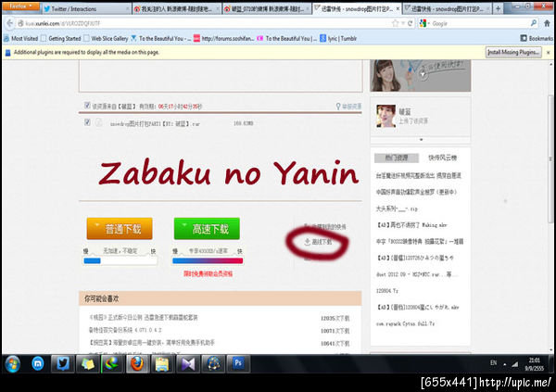
Task: Select the second sidebar ranking tab
Action: [442, 158]
